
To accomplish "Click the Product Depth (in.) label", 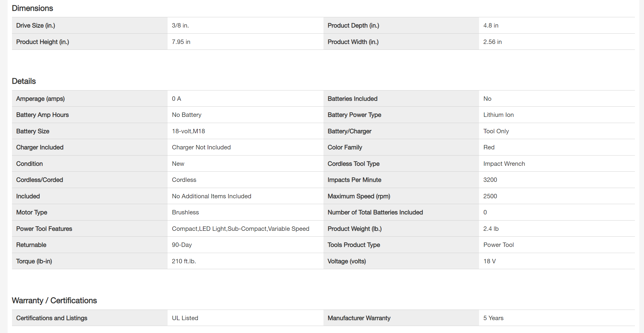I will (353, 25).
